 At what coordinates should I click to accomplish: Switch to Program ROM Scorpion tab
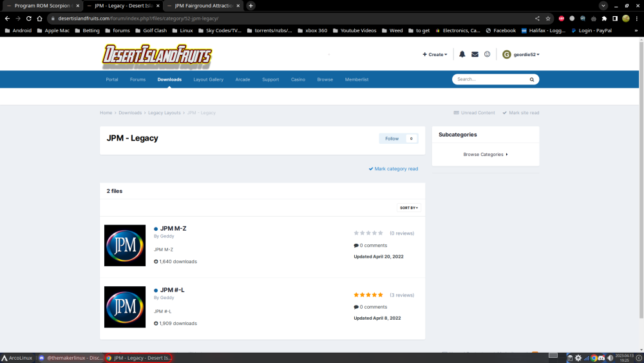[41, 6]
